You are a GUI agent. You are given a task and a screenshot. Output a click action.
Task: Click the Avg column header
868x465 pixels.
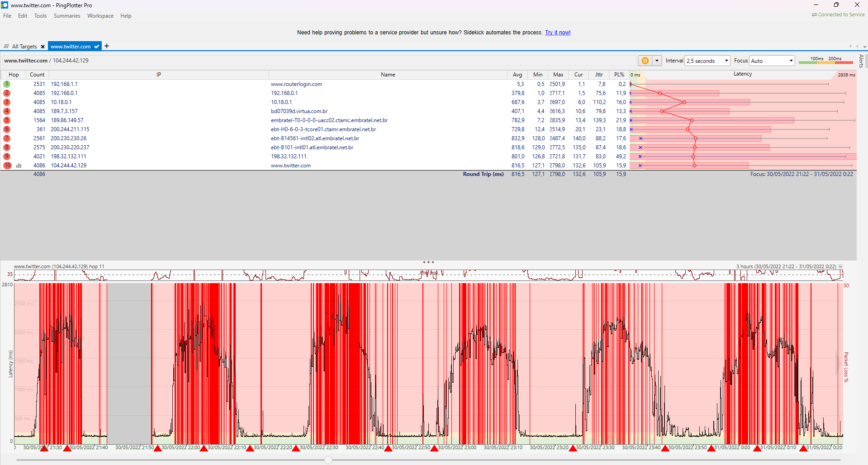517,75
